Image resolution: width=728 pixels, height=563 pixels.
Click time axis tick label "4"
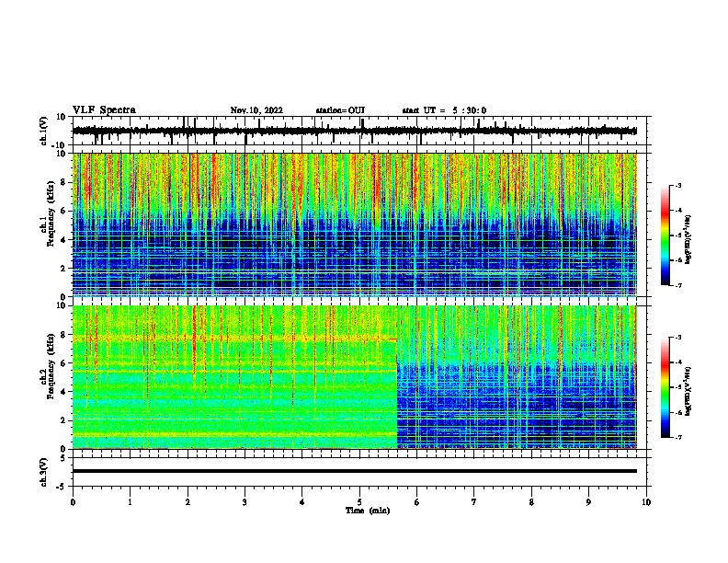pos(302,502)
